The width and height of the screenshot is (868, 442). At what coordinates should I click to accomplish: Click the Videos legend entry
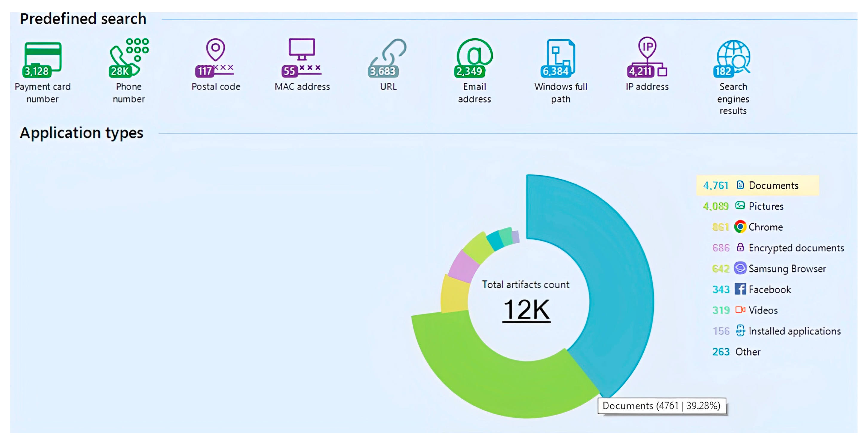click(x=763, y=310)
